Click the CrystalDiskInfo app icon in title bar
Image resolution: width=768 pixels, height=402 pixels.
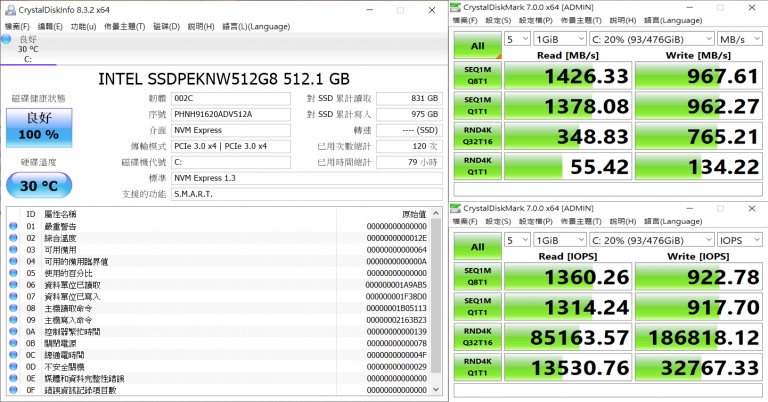[x=10, y=10]
